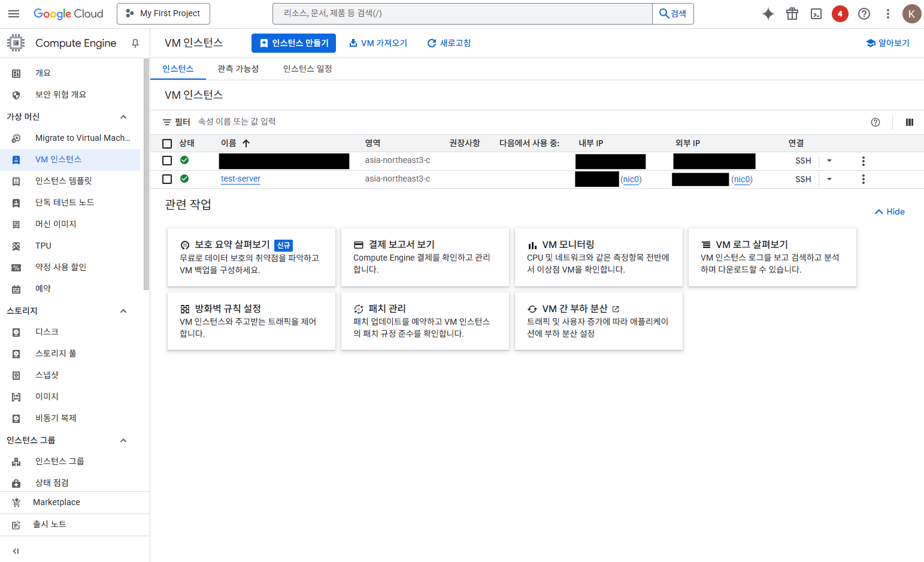924x562 pixels.
Task: Click the search 검색 button
Action: [672, 14]
